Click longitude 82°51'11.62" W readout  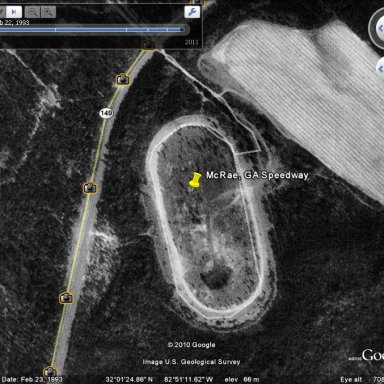(x=188, y=379)
